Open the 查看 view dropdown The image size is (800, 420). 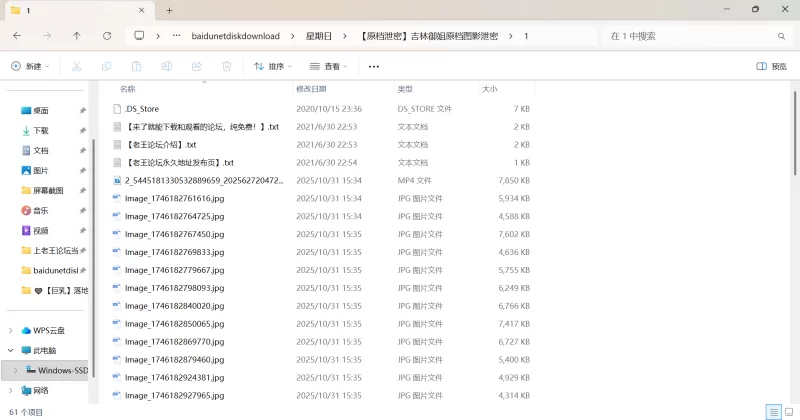(x=329, y=66)
